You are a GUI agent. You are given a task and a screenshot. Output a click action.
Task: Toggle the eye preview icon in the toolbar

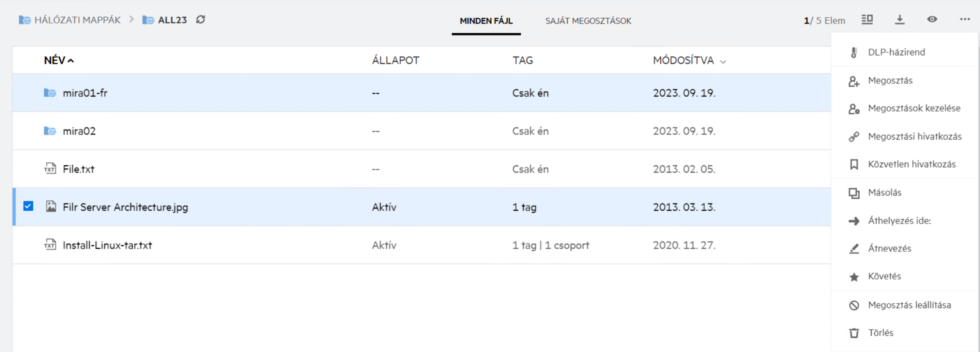932,19
